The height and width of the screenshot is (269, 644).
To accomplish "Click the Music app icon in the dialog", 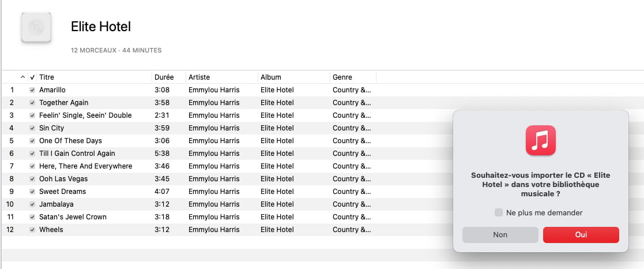I will (x=540, y=140).
